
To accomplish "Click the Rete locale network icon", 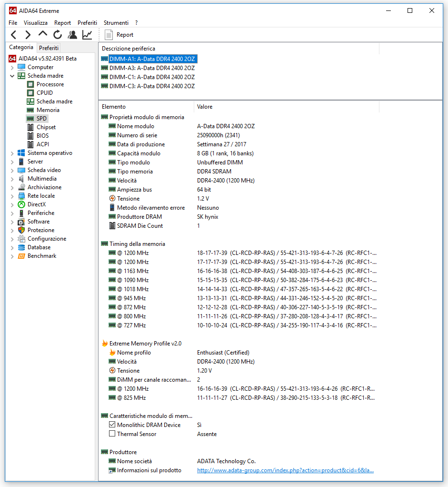I will 21,196.
